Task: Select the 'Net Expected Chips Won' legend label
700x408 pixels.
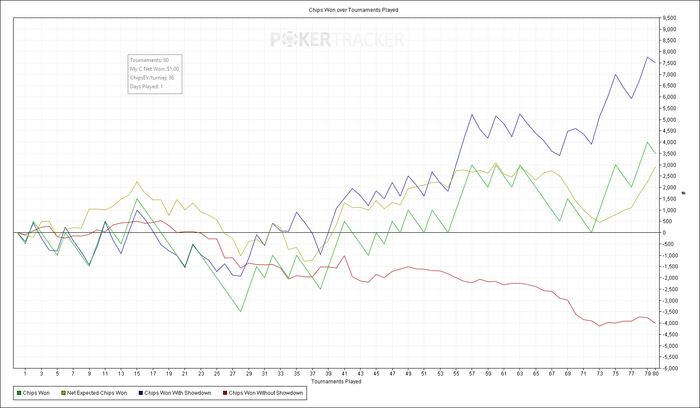Action: click(97, 393)
